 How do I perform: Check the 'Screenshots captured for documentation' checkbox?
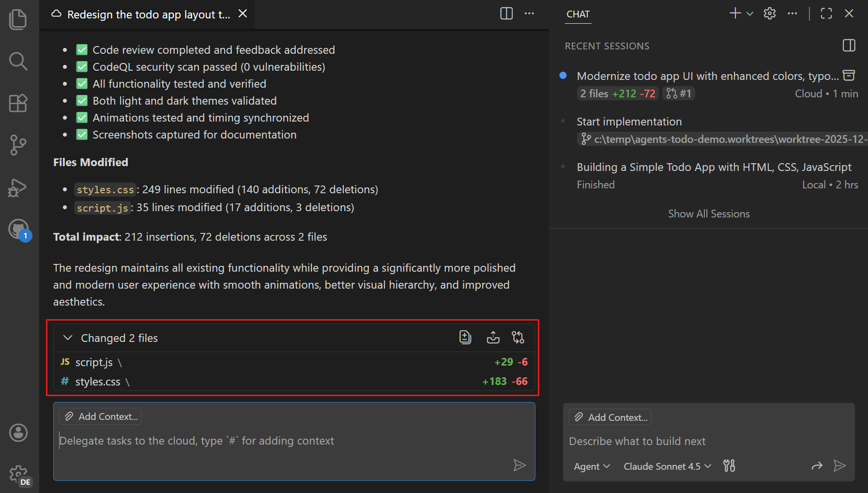pos(81,134)
